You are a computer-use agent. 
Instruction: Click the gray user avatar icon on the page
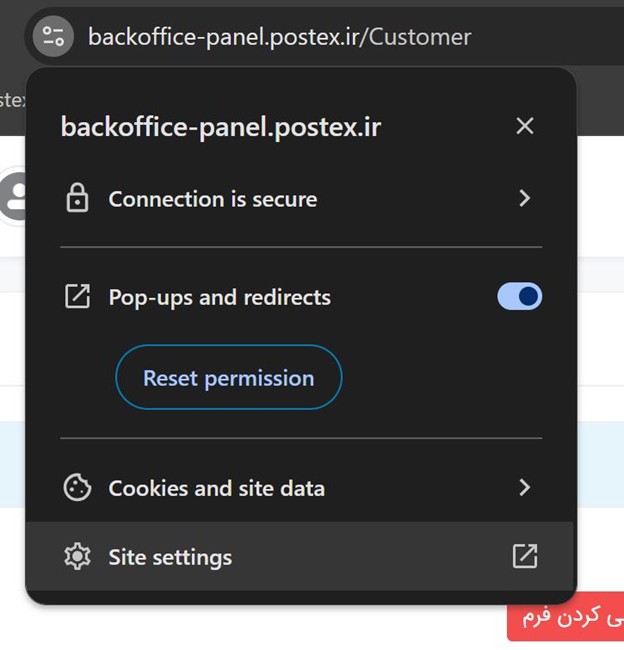(13, 196)
